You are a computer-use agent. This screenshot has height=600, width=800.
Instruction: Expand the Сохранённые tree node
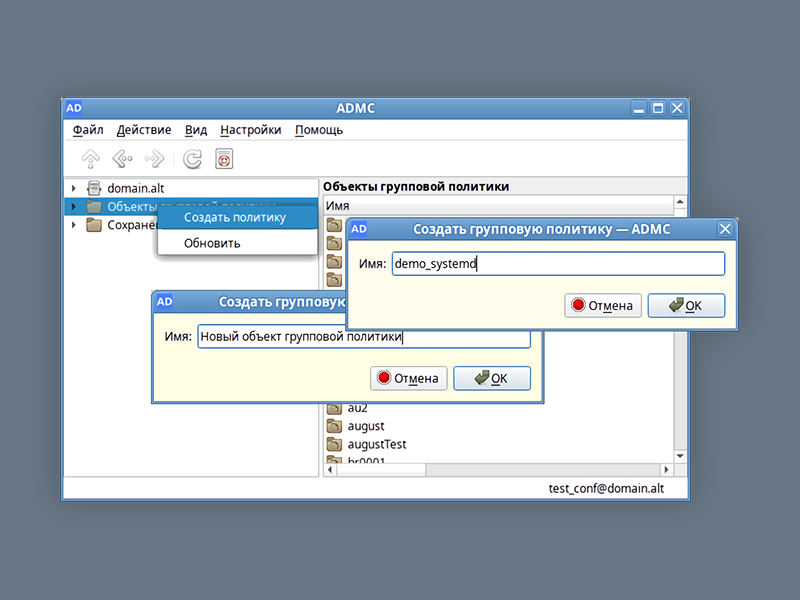[73, 225]
